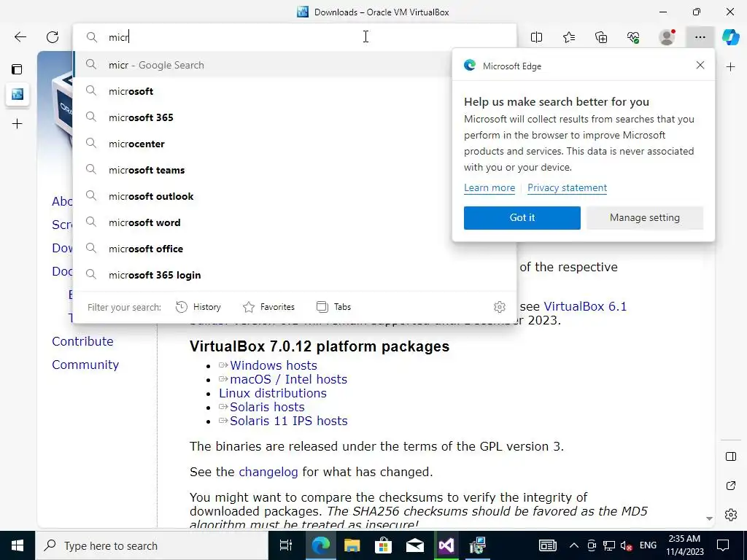Viewport: 747px width, 560px height.
Task: Open Microsoft Store from taskbar
Action: (x=383, y=545)
